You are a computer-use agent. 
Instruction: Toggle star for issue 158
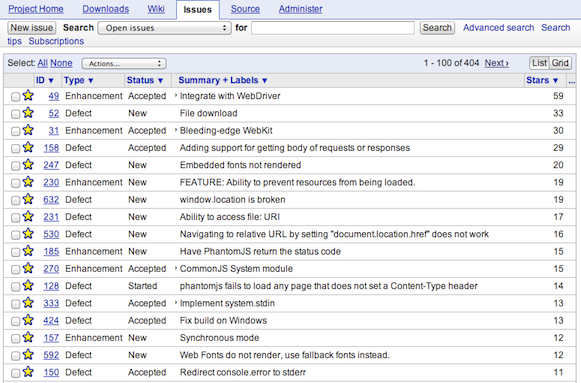28,147
